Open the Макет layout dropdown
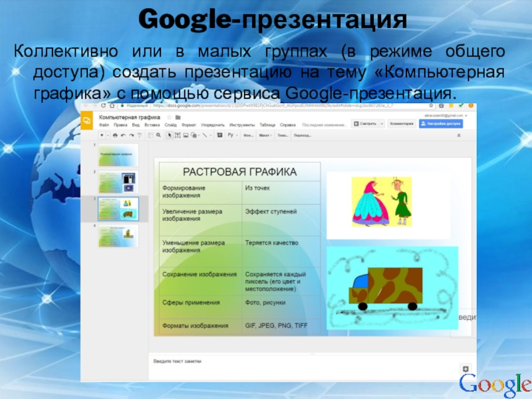Screen dimensions: 532x399 265,135
